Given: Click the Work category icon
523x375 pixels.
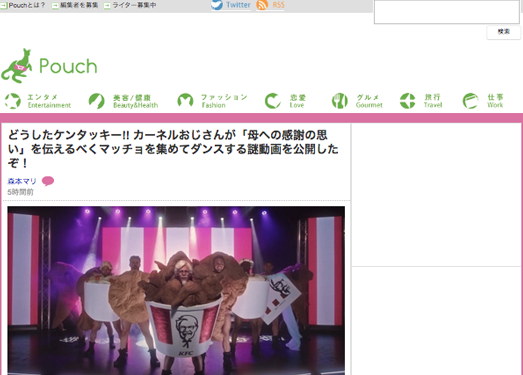Looking at the screenshot, I should pos(471,101).
